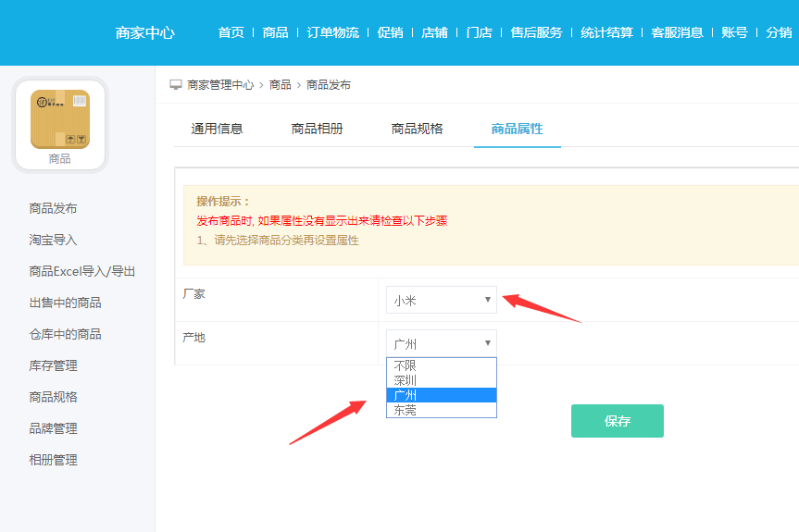Open the 商品相册 tab
Viewport: 799px width, 532px height.
coord(317,129)
